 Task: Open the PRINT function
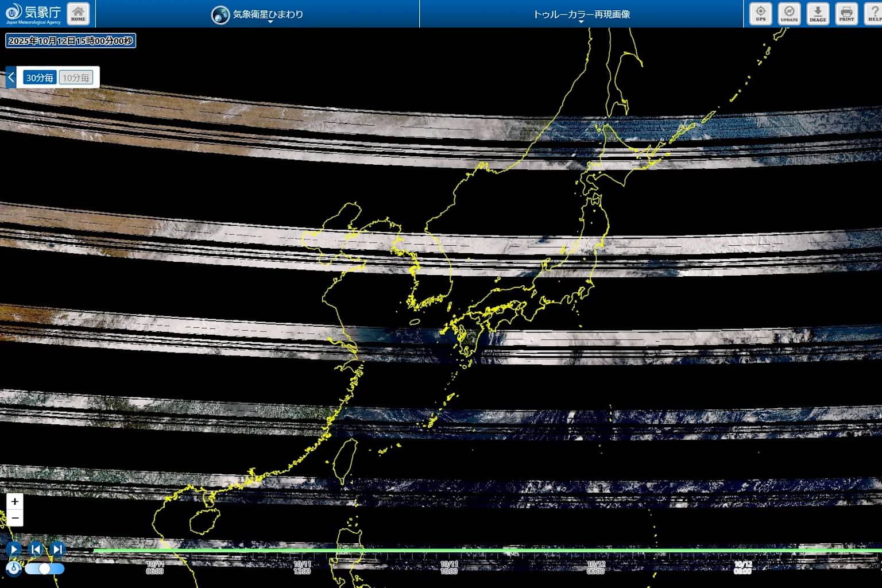click(x=846, y=14)
